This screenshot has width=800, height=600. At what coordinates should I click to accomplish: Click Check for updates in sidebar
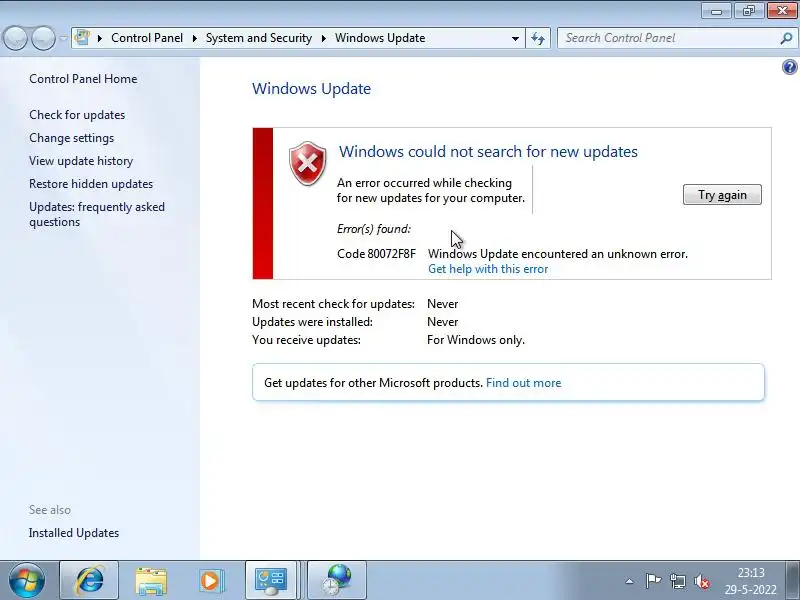pyautogui.click(x=77, y=115)
